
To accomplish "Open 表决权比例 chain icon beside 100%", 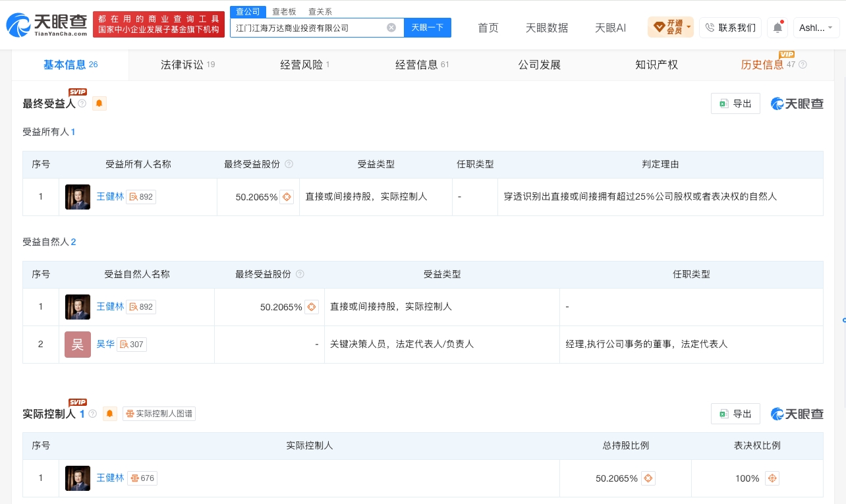I will [x=772, y=478].
